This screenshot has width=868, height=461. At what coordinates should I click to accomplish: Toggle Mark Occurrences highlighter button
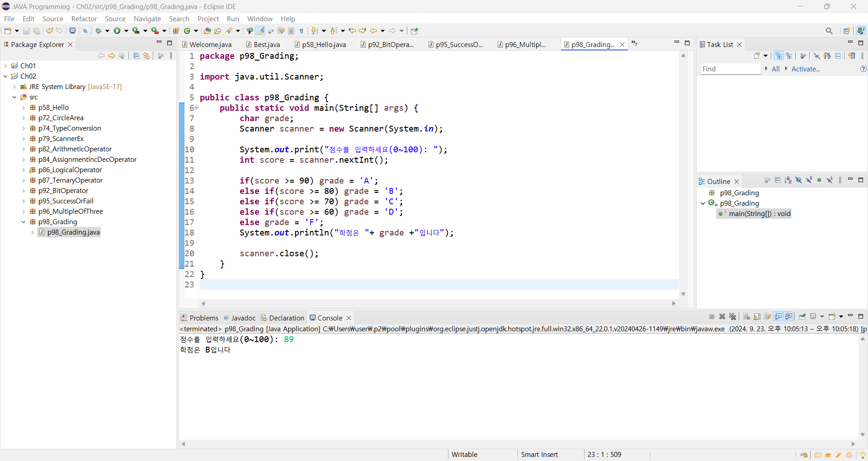(x=260, y=31)
